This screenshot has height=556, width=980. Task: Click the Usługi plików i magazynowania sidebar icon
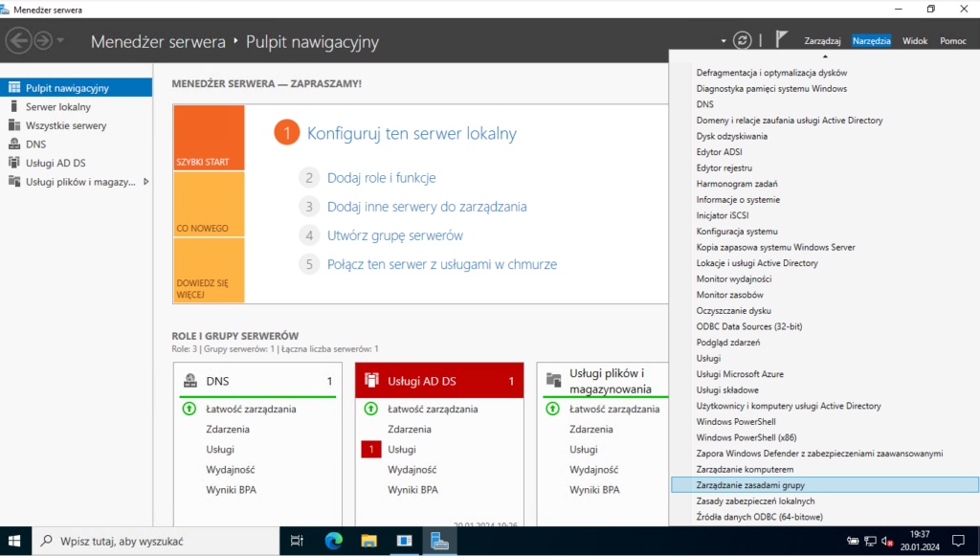(x=13, y=181)
